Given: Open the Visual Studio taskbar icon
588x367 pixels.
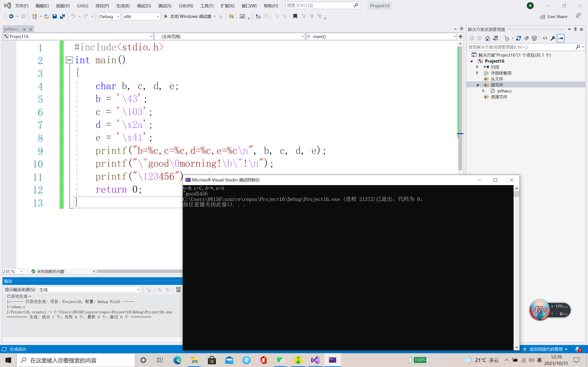Looking at the screenshot, I should coord(315,360).
